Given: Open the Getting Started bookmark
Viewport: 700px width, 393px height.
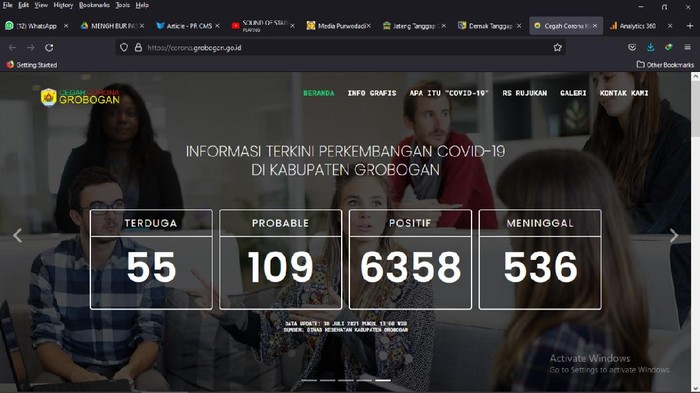Looking at the screenshot, I should (32, 65).
